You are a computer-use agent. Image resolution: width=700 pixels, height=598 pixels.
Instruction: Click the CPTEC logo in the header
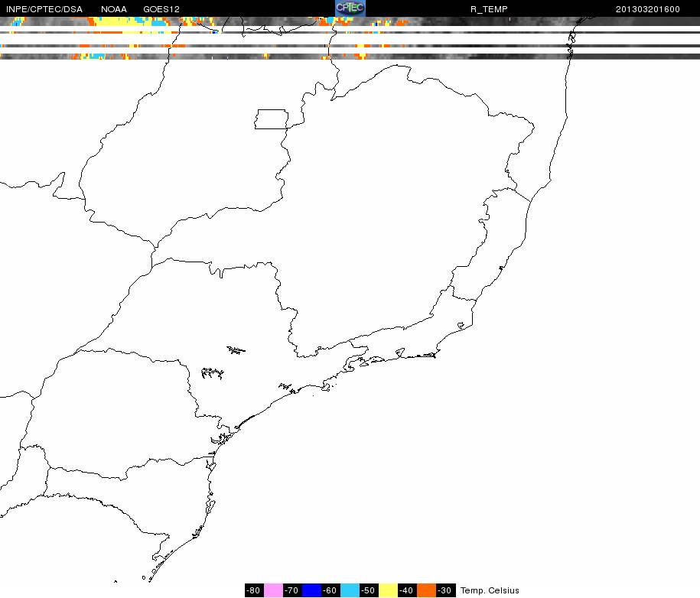pos(350,8)
